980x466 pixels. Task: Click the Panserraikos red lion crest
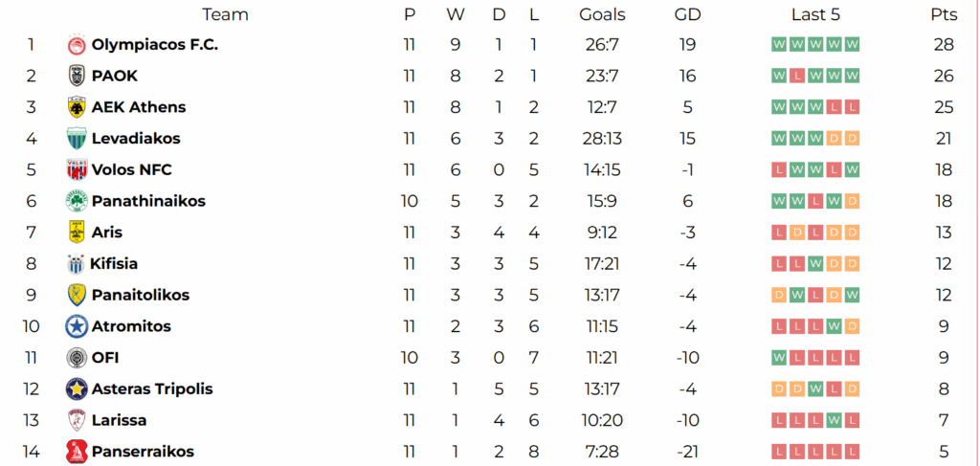[77, 452]
